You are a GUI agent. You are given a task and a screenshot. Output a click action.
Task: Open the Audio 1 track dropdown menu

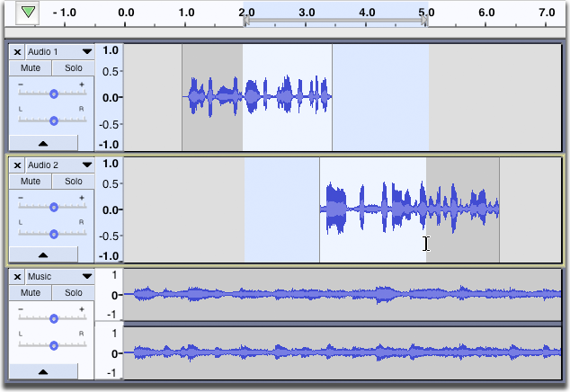coord(86,52)
